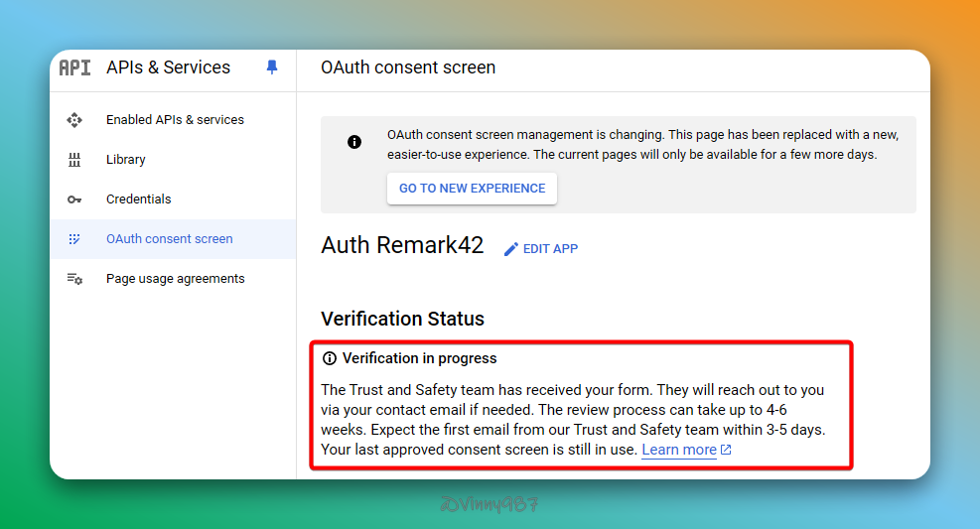Open Enabled APIs & services page
Screen dimensions: 980x529
point(175,120)
